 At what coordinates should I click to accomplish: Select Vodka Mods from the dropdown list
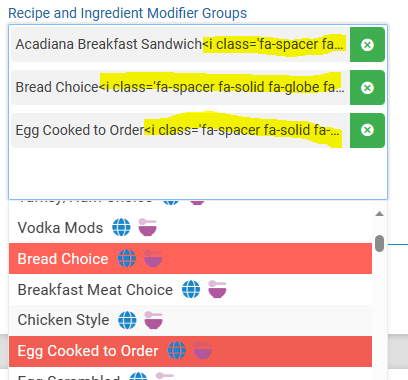pyautogui.click(x=190, y=228)
